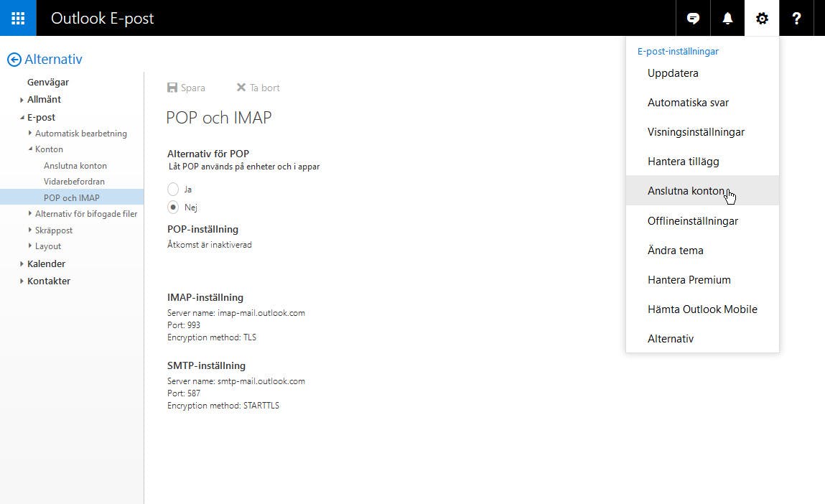Open Alternativ in settings menu

(x=702, y=339)
